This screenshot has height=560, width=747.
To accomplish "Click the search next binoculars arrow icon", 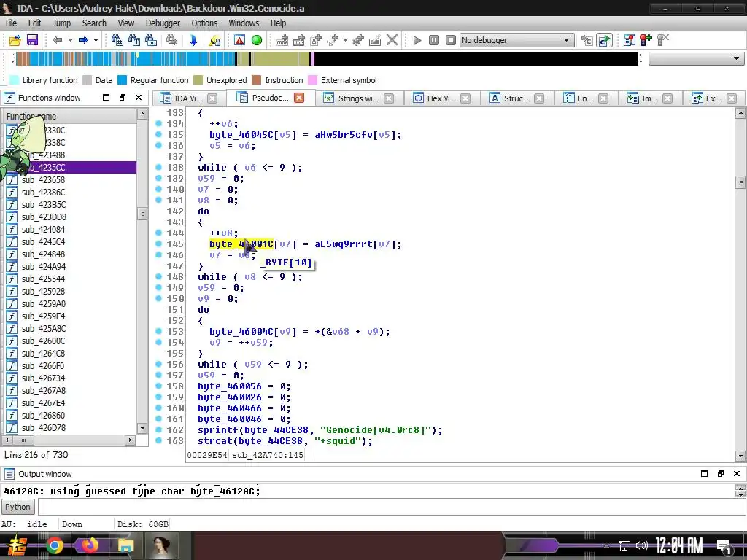I will pos(172,40).
